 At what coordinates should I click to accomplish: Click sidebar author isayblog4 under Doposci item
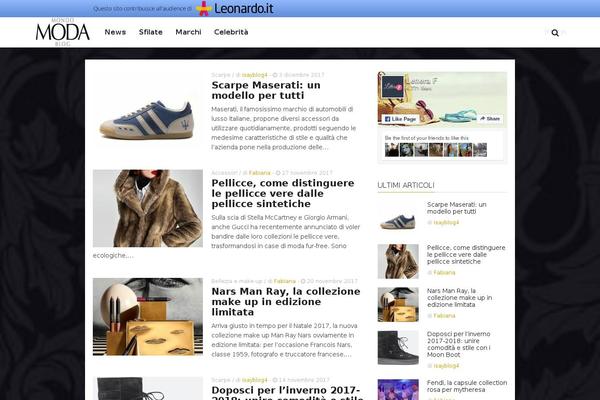pyautogui.click(x=446, y=366)
